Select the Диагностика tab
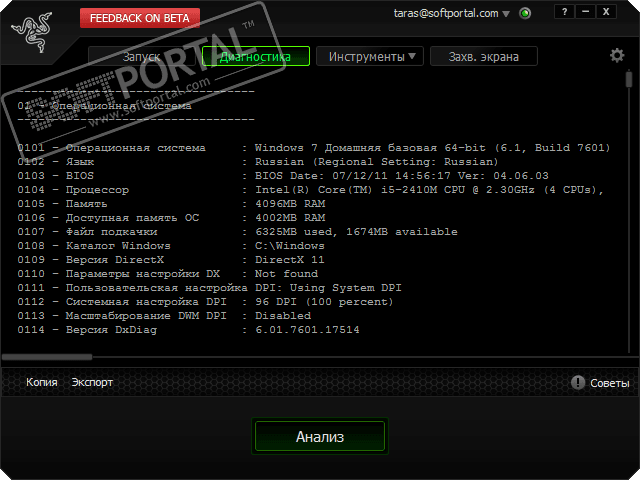Viewport: 641px width, 480px height. [x=256, y=56]
